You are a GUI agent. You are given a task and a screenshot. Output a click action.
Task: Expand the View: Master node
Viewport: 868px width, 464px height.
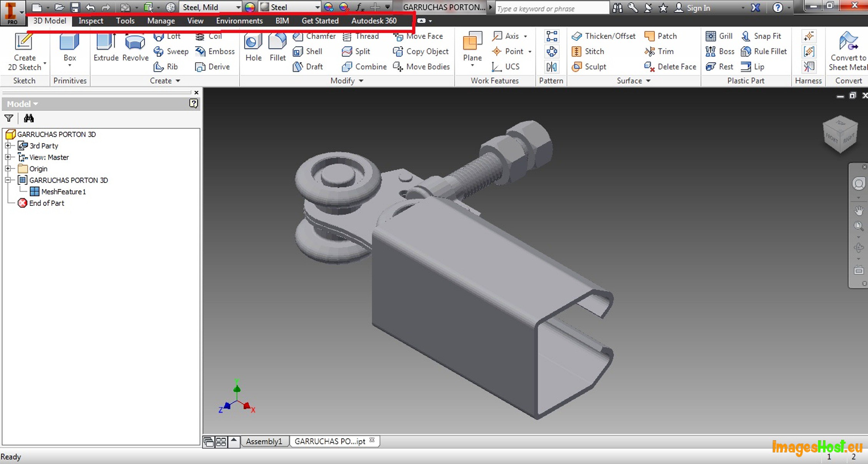[x=8, y=157]
